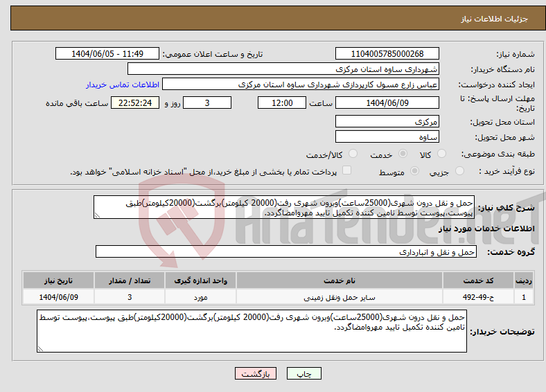The width and height of the screenshot is (546, 392).
Task: Click the service code cell ح-49-492
Action: pyautogui.click(x=478, y=297)
